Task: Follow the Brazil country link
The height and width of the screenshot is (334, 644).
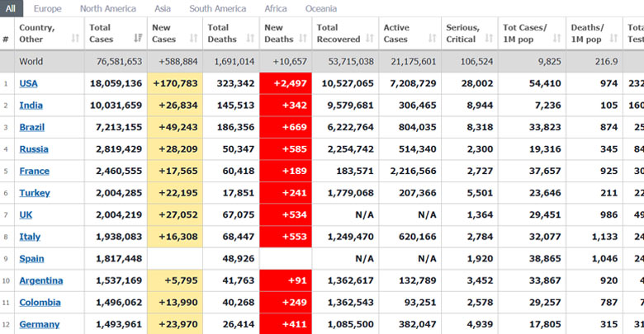Action: click(32, 128)
